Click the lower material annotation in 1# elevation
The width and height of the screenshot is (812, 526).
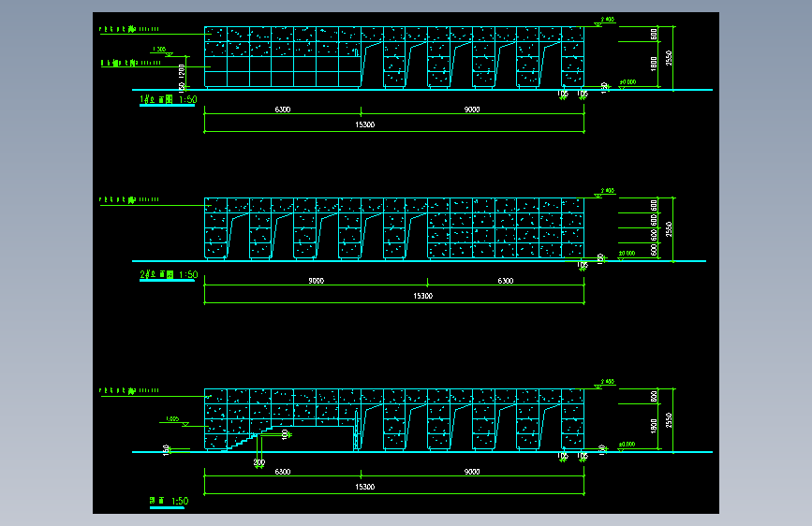pyautogui.click(x=131, y=63)
